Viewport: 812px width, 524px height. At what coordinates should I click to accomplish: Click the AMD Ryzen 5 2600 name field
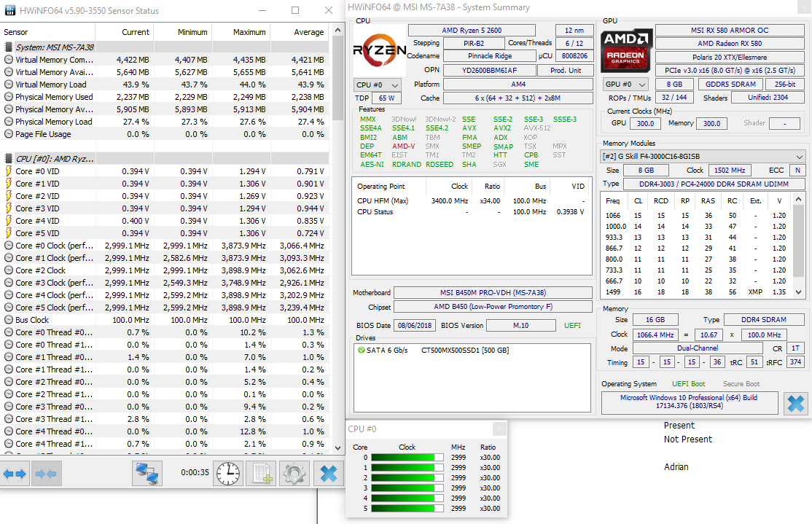coord(472,30)
